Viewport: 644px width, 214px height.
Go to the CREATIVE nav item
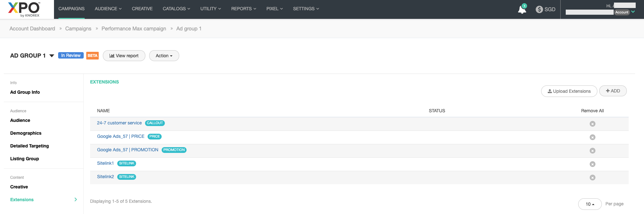(142, 9)
